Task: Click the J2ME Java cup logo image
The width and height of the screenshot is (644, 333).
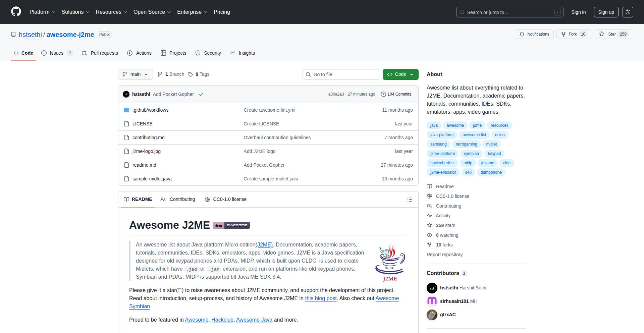Action: pos(390,262)
